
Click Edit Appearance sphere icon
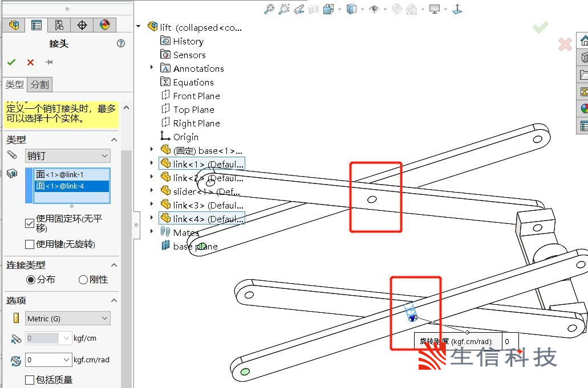(x=397, y=9)
